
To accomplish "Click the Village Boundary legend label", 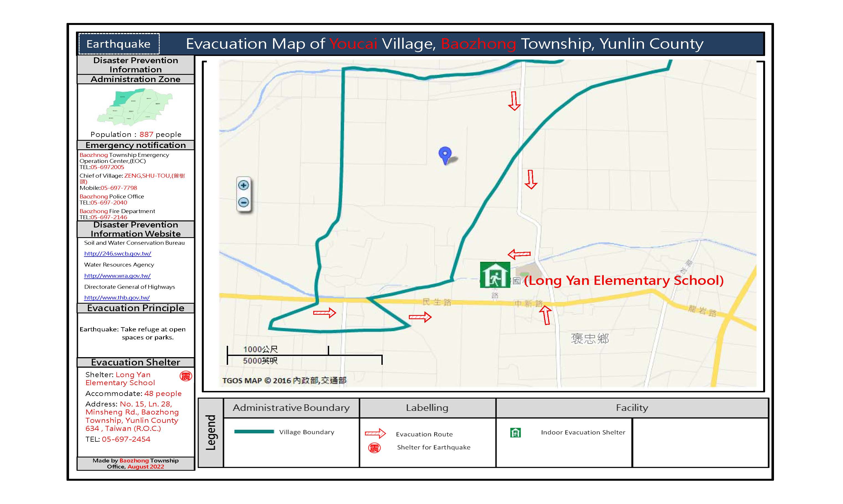I will click(307, 432).
